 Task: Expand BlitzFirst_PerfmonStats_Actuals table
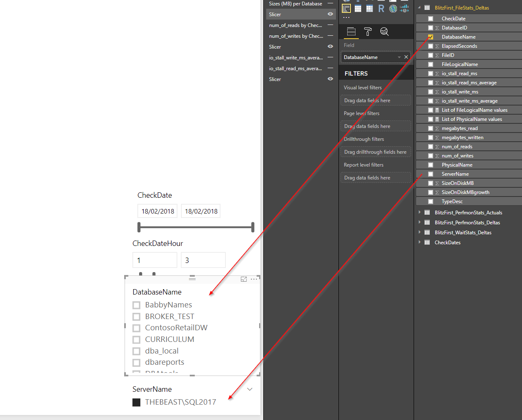(x=419, y=212)
